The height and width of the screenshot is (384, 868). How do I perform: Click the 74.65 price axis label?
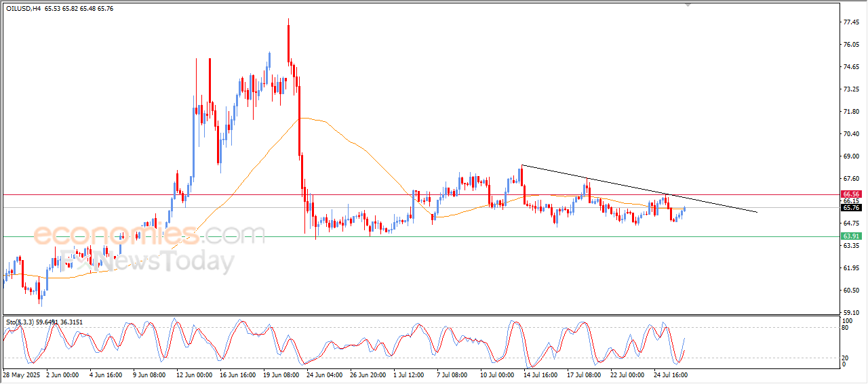[x=852, y=67]
